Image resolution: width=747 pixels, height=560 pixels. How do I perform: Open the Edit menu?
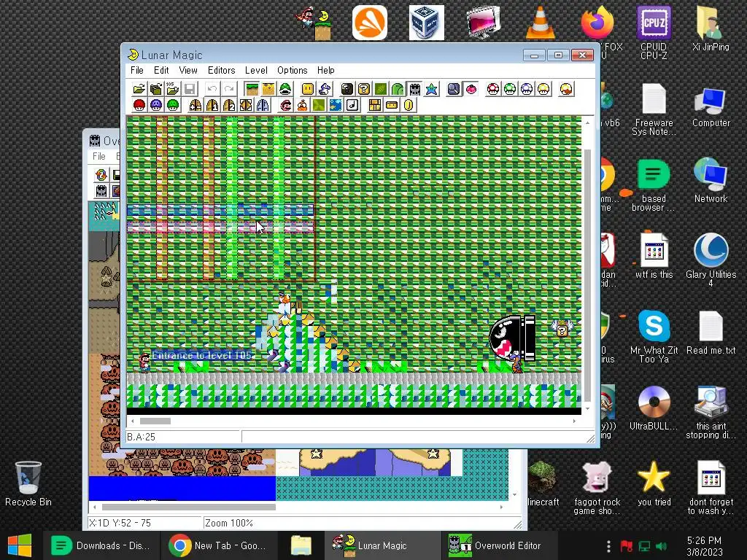[161, 70]
